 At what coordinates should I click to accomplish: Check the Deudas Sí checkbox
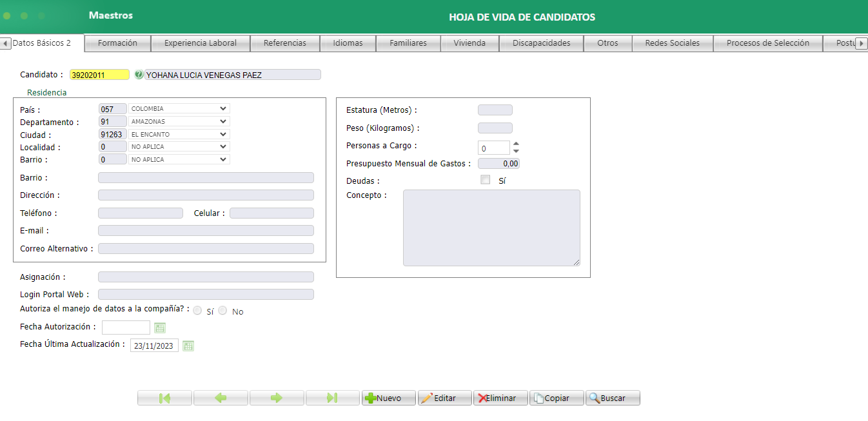click(x=485, y=180)
